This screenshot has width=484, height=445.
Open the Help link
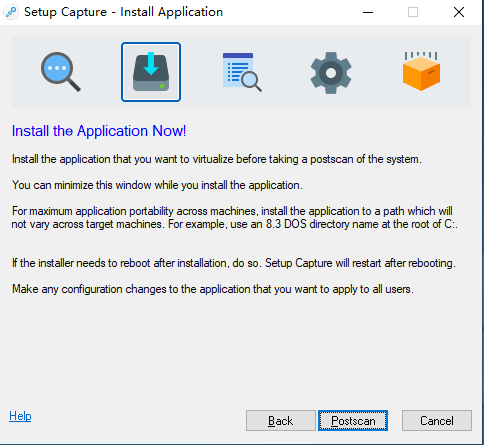pyautogui.click(x=20, y=416)
